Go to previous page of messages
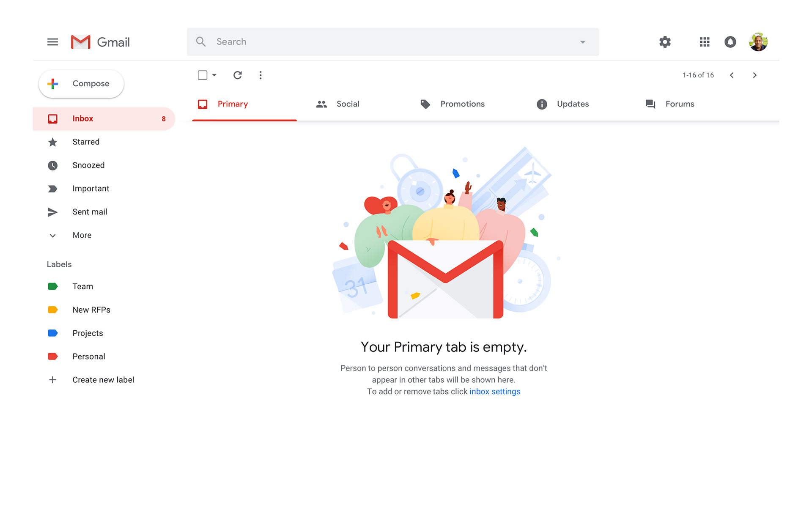 click(732, 75)
